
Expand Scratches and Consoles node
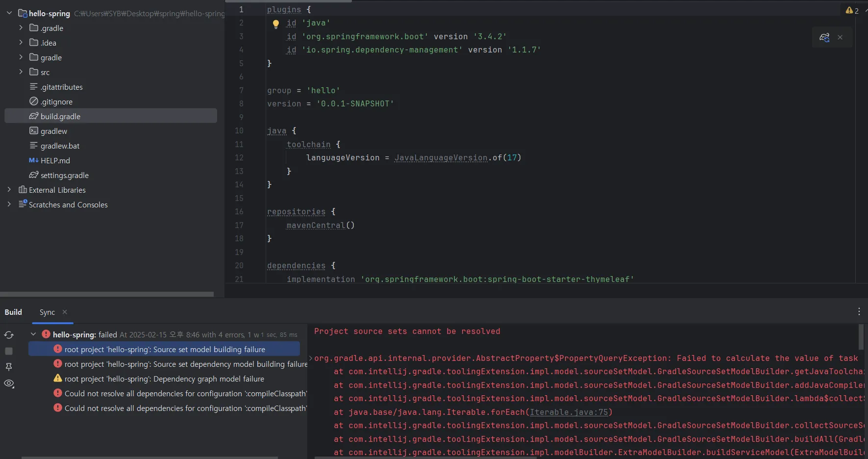(9, 204)
